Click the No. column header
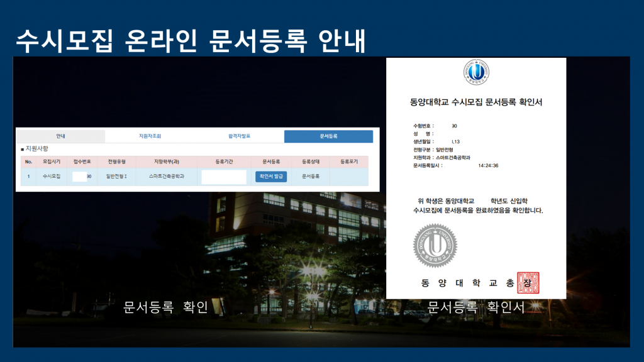 point(28,162)
